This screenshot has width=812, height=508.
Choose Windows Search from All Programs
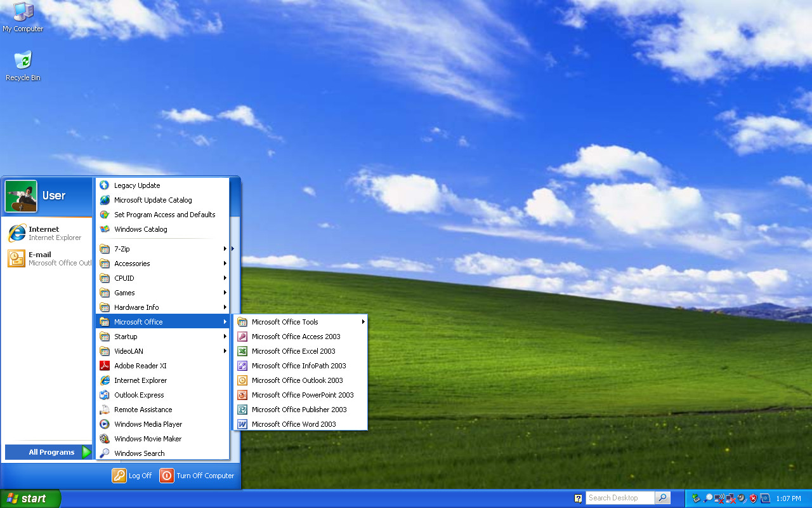162,453
